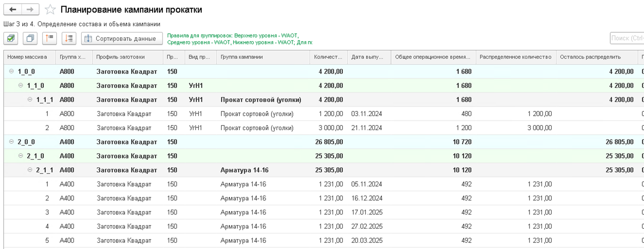Click the Номер массива column header
The image size is (644, 249).
pyautogui.click(x=30, y=57)
